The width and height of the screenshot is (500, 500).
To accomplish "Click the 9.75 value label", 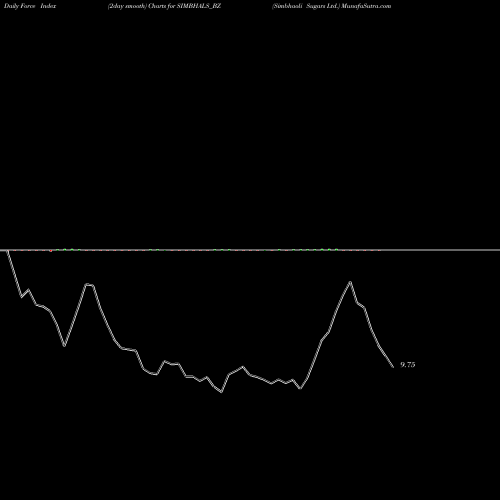I will tap(408, 365).
